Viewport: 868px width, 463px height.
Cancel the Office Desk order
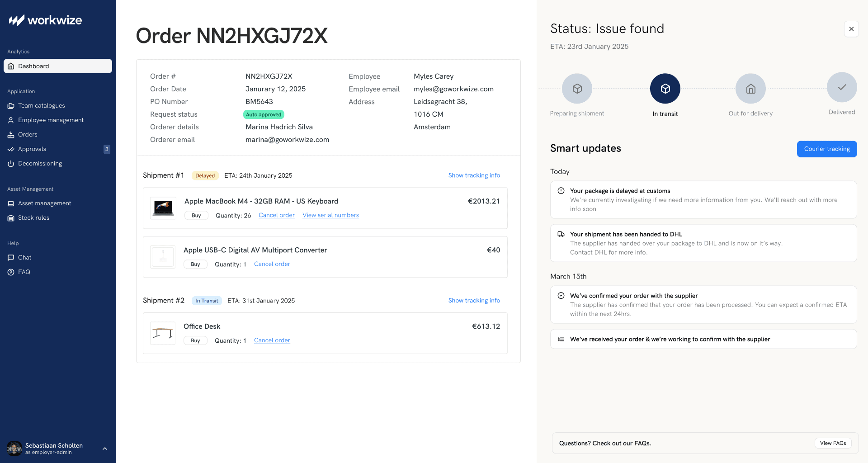click(x=272, y=340)
